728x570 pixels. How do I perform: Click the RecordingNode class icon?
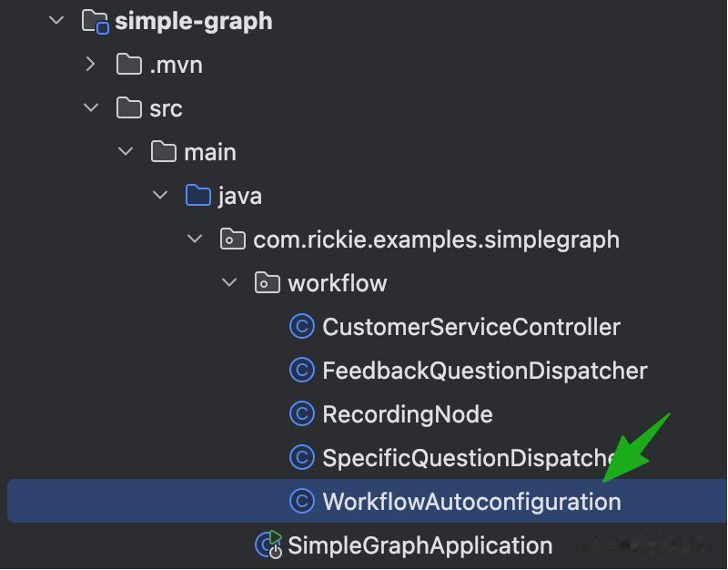coord(301,414)
